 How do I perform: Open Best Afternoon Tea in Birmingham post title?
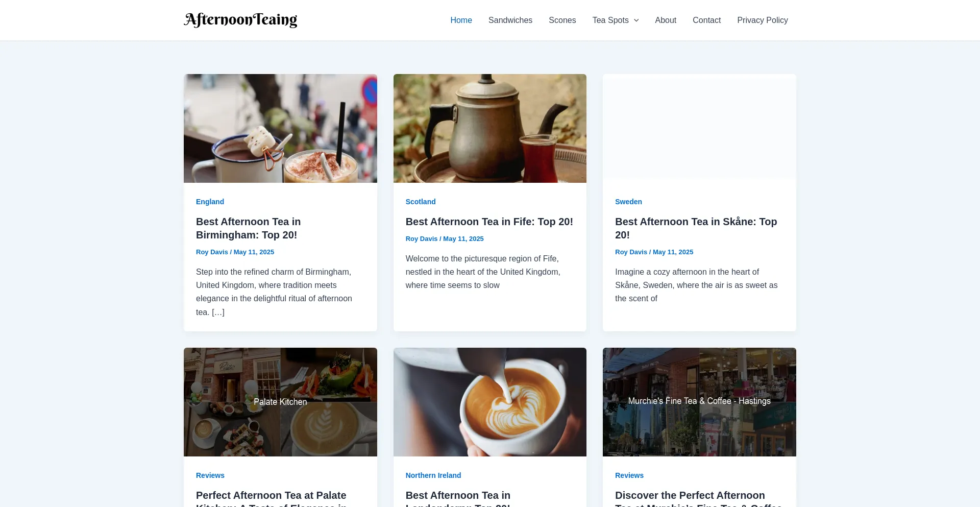(x=249, y=228)
